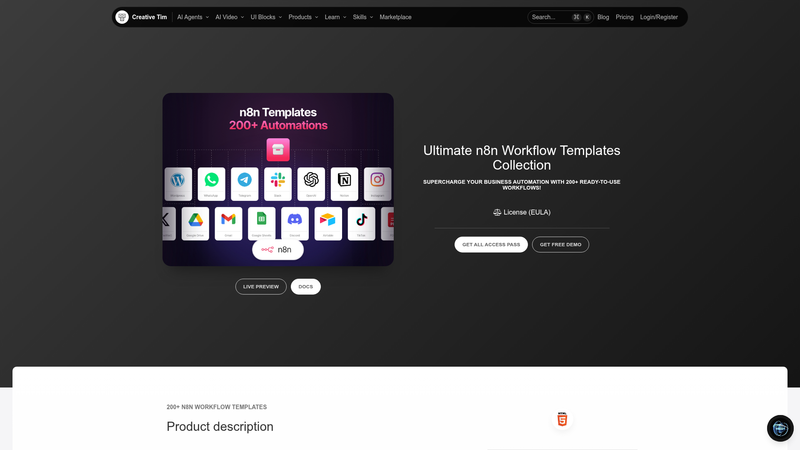800x450 pixels.
Task: Expand the Skills dropdown menu
Action: (x=363, y=17)
